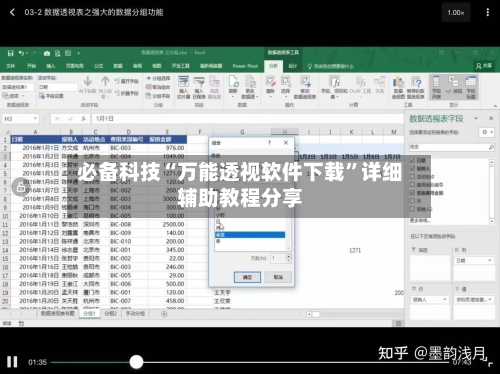Click OK (确定) in the grouping dialog
Viewport: 500px width, 374px height.
(247, 277)
